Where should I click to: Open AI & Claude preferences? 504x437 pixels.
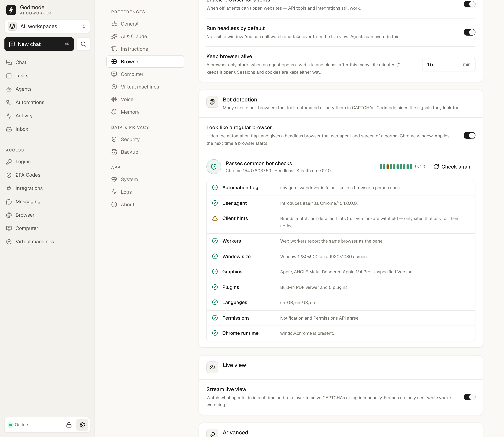click(145, 36)
